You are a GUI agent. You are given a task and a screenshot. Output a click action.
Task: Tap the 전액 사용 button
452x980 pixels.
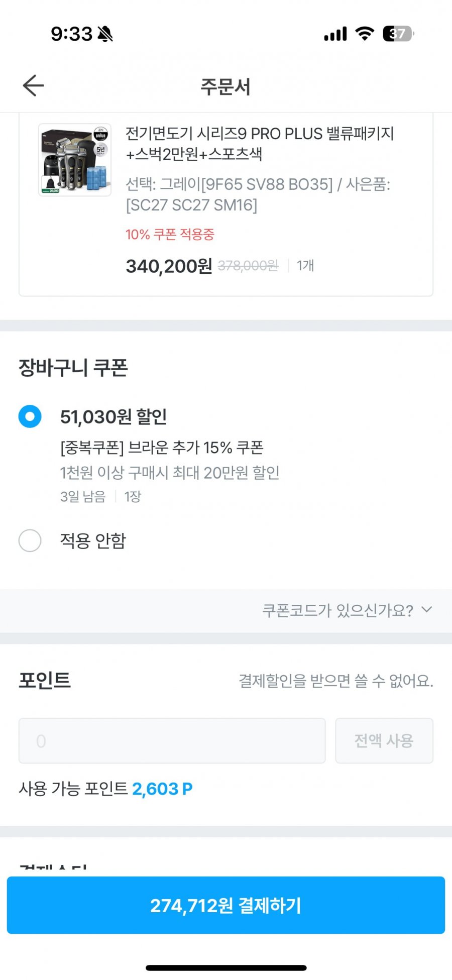(x=384, y=741)
